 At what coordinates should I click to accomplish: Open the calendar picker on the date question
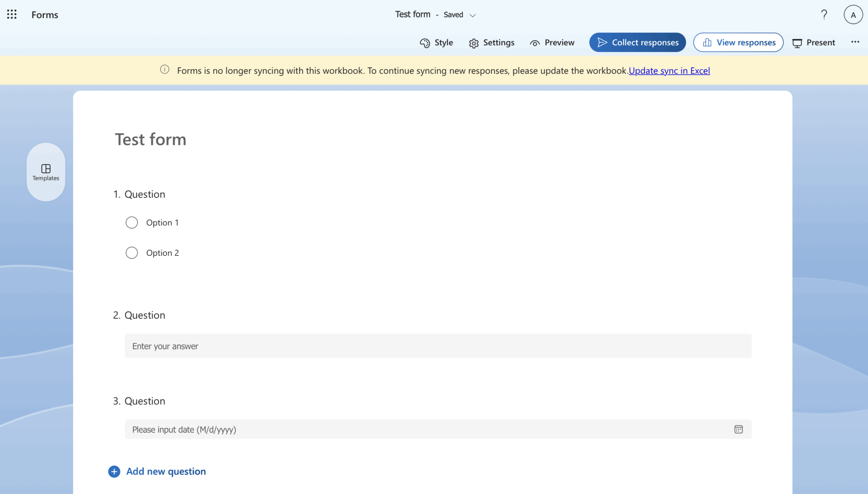click(738, 429)
